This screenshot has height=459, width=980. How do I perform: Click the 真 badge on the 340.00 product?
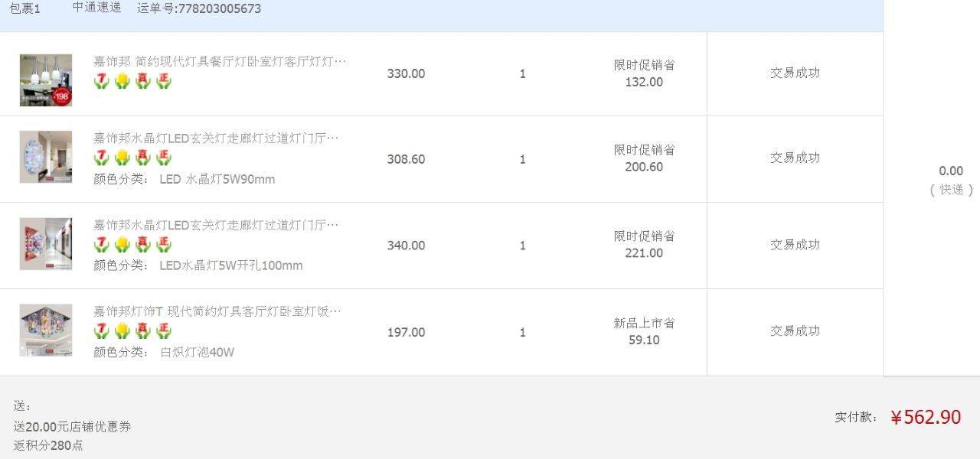pos(143,244)
